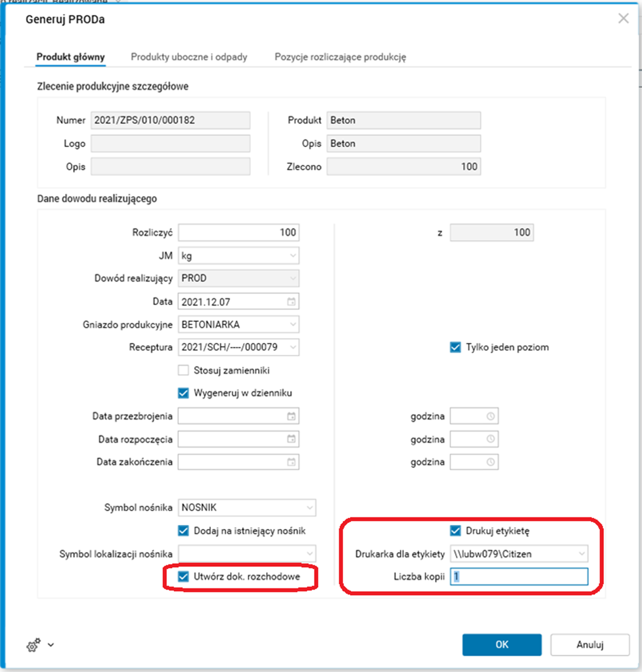This screenshot has height=672, width=642.
Task: Open calendar for Data rozpoczęcia
Action: click(x=291, y=439)
